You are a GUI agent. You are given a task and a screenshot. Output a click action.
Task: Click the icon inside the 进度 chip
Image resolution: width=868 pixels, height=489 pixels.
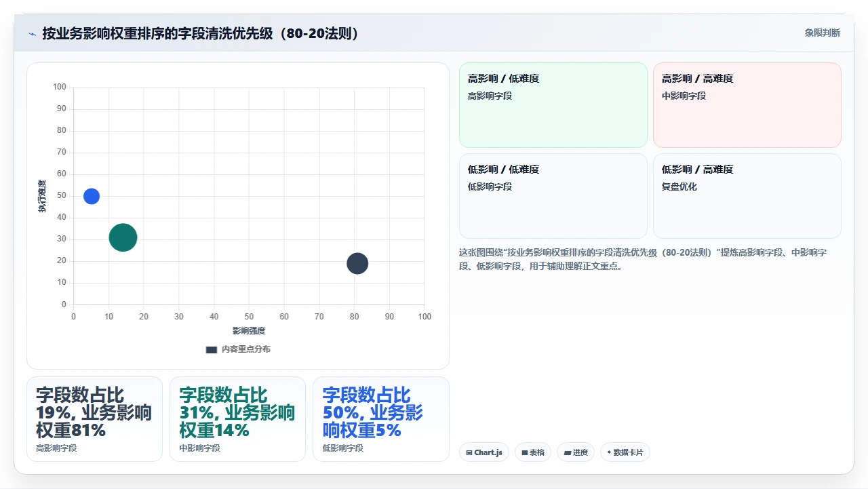coord(568,452)
